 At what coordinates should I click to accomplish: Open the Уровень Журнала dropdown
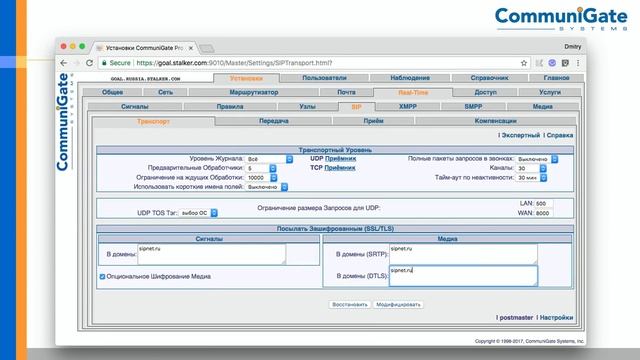pos(269,159)
